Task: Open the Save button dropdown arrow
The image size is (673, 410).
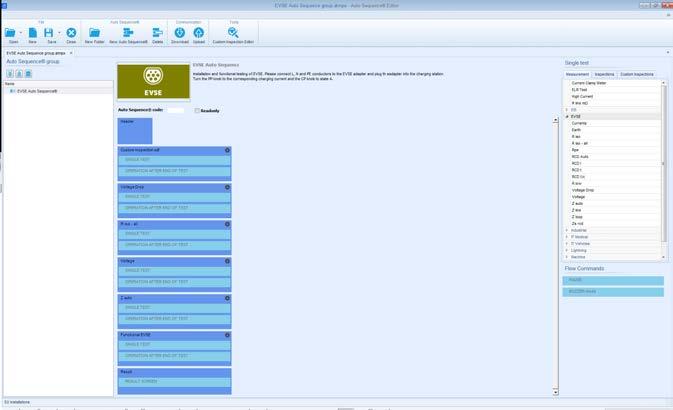Action: 59,33
